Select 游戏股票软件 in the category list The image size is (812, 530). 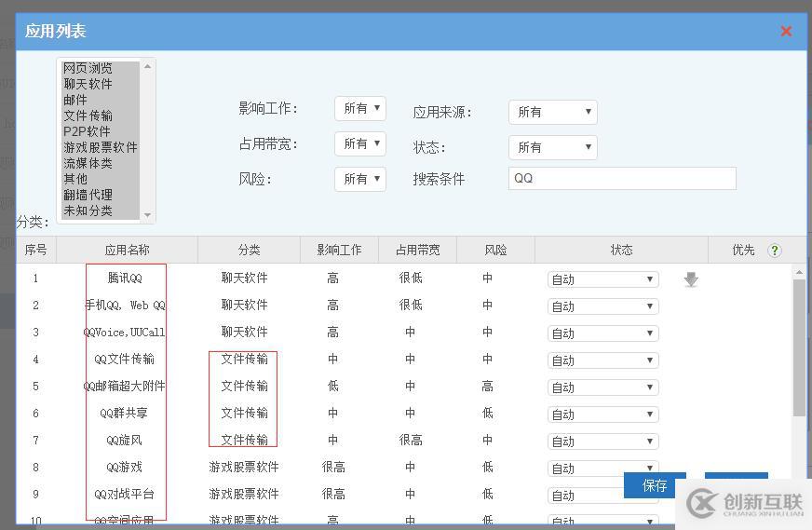point(101,148)
